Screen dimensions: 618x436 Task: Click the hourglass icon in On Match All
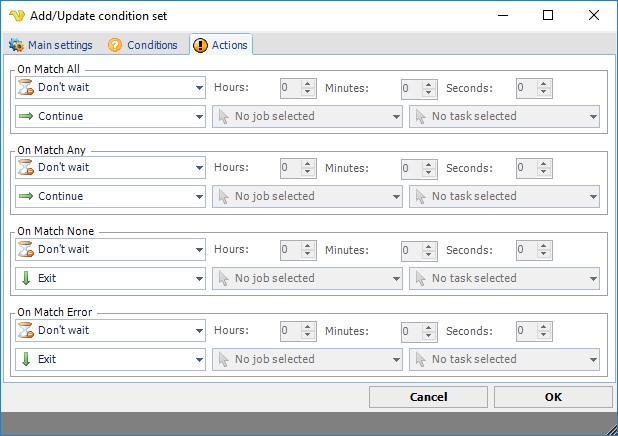point(27,87)
